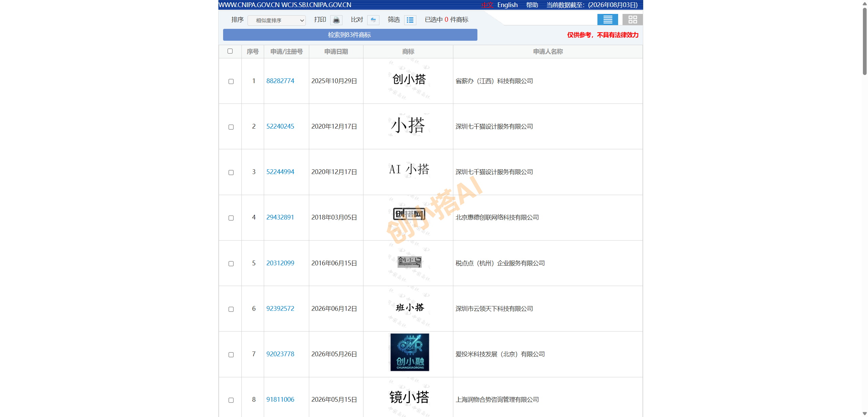Click the 申请日期 column header
Viewport: 868px width, 417px height.
(336, 52)
